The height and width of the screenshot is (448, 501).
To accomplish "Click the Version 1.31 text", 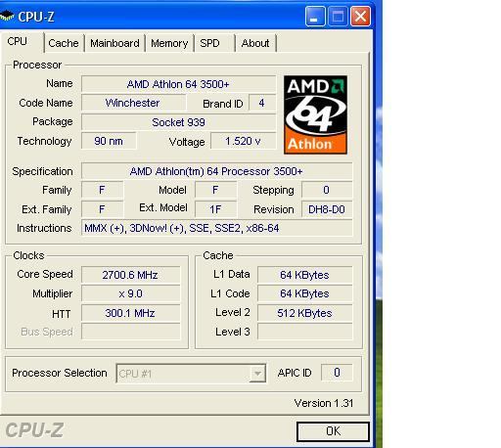I will 324,403.
